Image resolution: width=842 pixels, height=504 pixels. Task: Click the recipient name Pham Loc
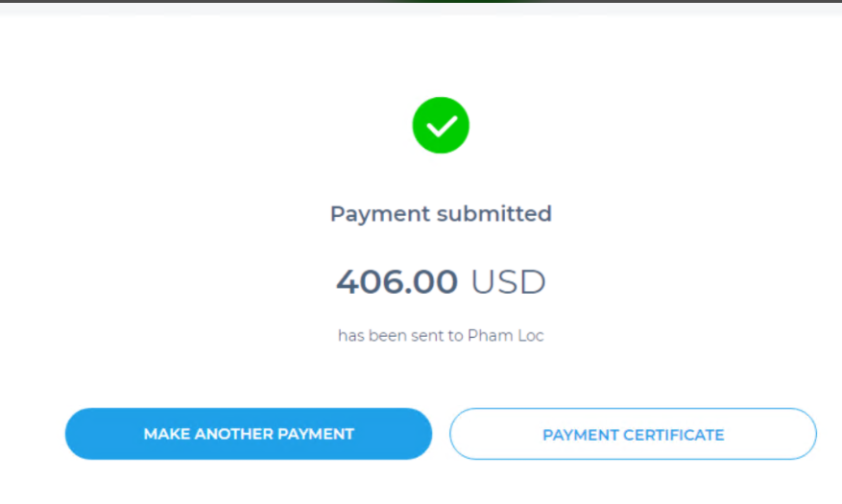click(x=505, y=336)
